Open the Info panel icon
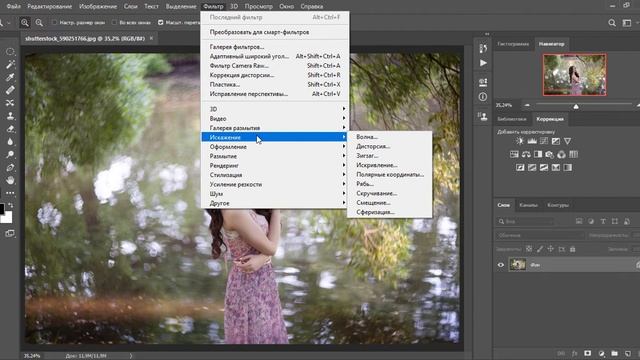Image resolution: width=640 pixels, height=360 pixels. (x=483, y=97)
